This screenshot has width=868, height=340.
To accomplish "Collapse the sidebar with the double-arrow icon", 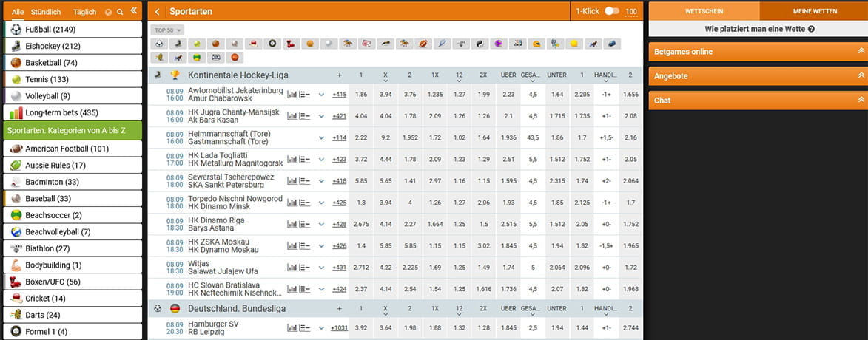I will pyautogui.click(x=134, y=10).
